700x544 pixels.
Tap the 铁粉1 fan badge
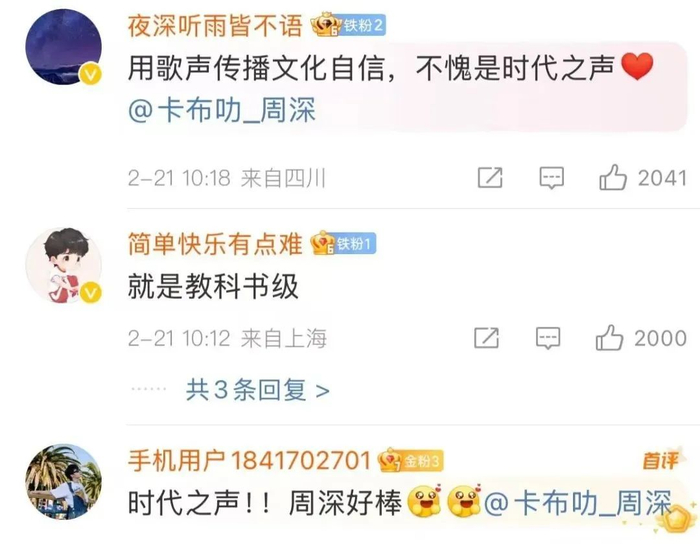[343, 244]
